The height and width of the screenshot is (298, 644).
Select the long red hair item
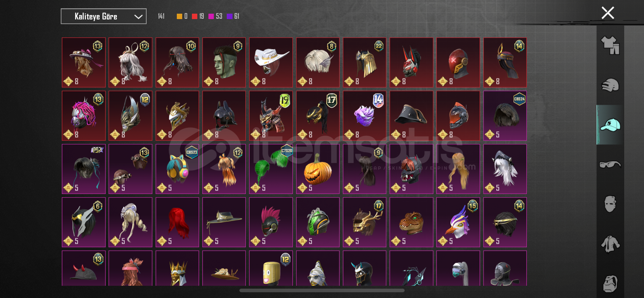tap(177, 222)
